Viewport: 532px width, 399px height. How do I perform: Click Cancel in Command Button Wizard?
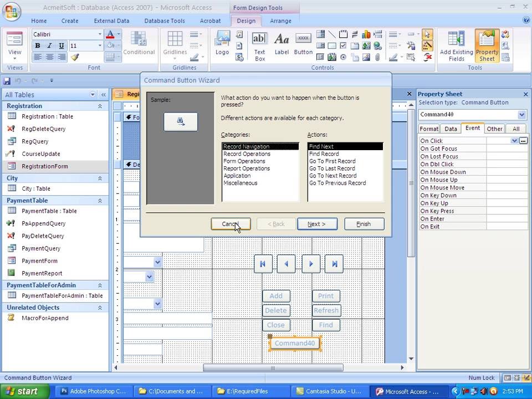click(x=231, y=224)
